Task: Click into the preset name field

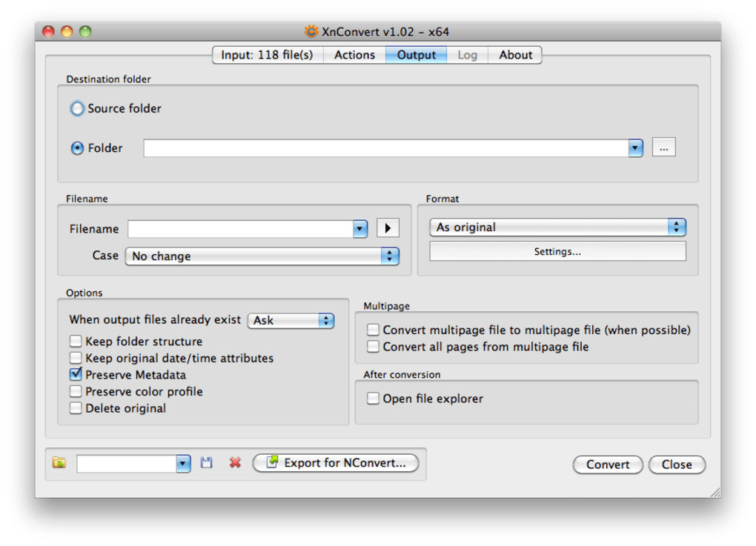Action: coord(126,464)
